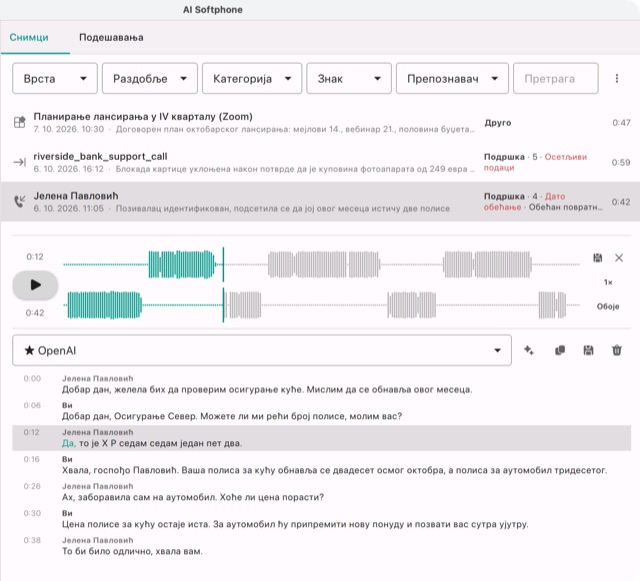
Task: Change the 1× playback speed
Action: (608, 282)
